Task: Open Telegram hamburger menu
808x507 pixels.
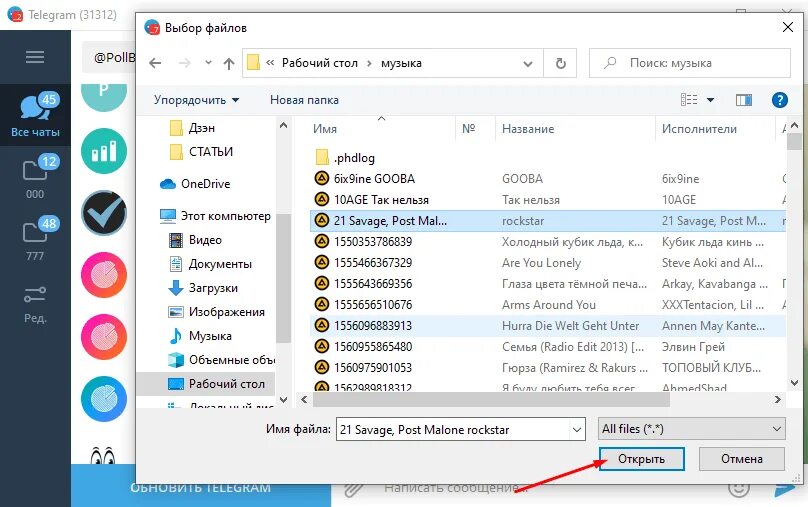Action: [x=35, y=57]
